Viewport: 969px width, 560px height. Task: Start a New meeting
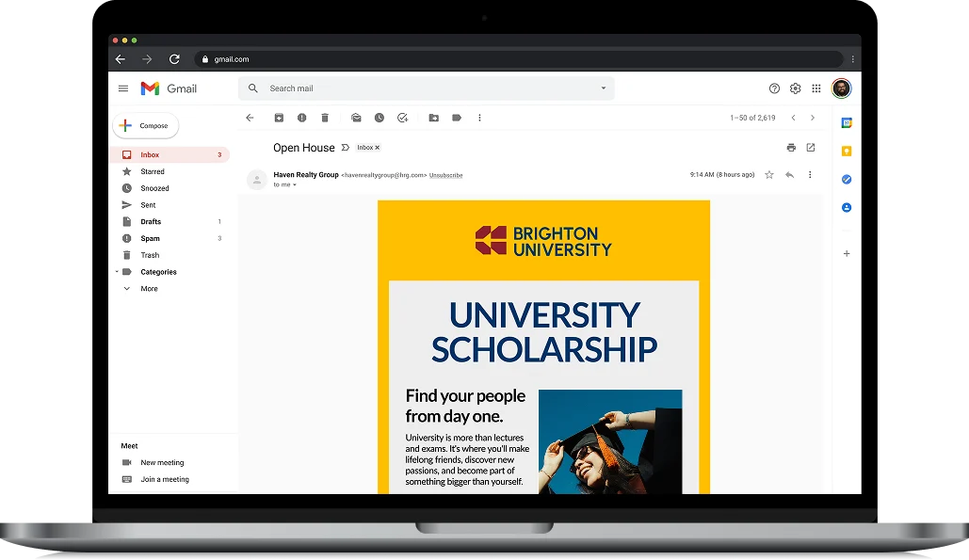click(x=162, y=462)
